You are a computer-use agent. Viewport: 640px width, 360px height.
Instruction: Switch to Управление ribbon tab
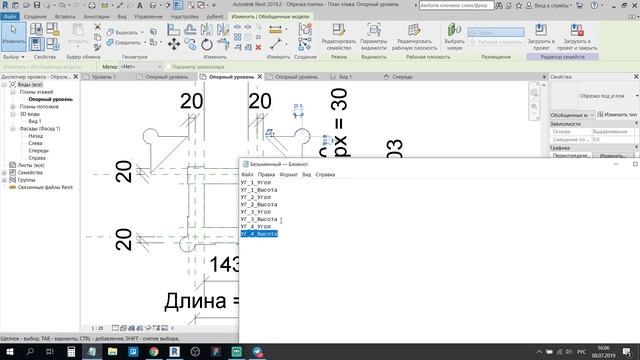coord(149,17)
